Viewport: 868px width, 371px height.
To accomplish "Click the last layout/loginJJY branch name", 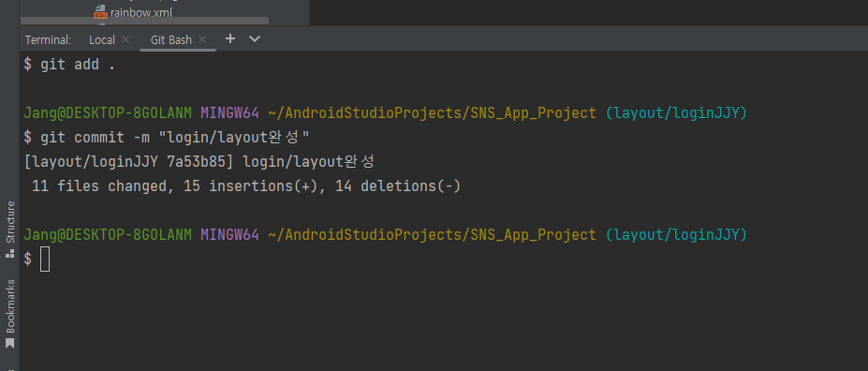I will (x=676, y=235).
